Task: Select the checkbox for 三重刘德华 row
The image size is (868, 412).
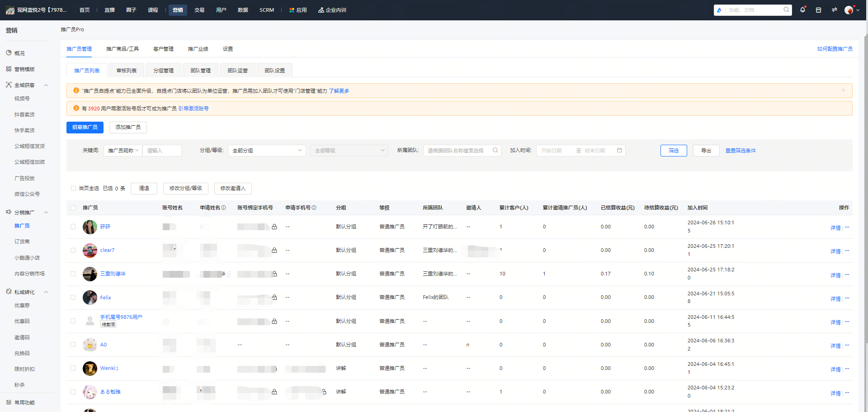Action: pos(73,274)
